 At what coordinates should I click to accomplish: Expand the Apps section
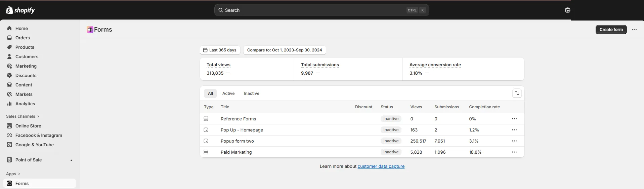[x=13, y=174]
